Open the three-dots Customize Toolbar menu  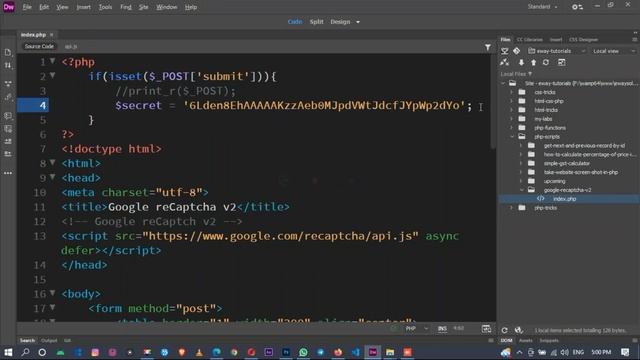(x=8, y=173)
